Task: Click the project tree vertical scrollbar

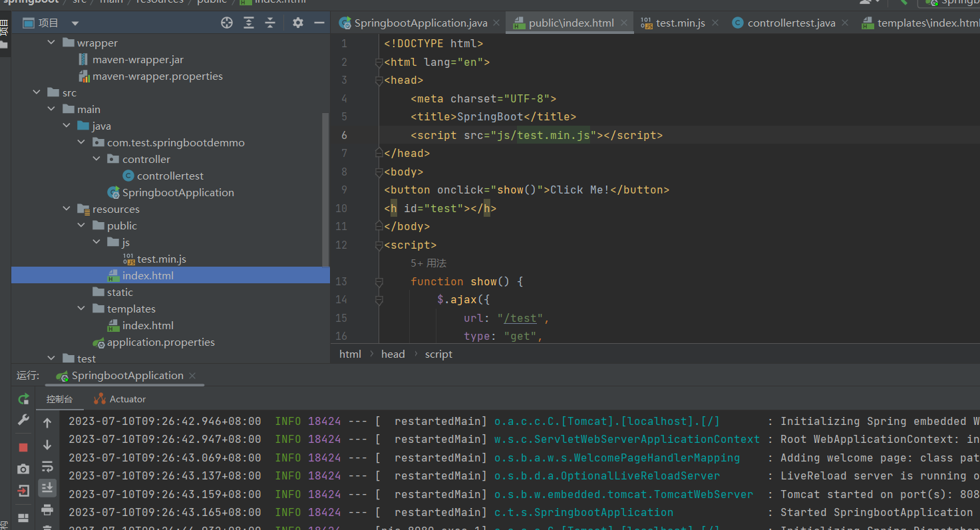Action: coord(325,190)
